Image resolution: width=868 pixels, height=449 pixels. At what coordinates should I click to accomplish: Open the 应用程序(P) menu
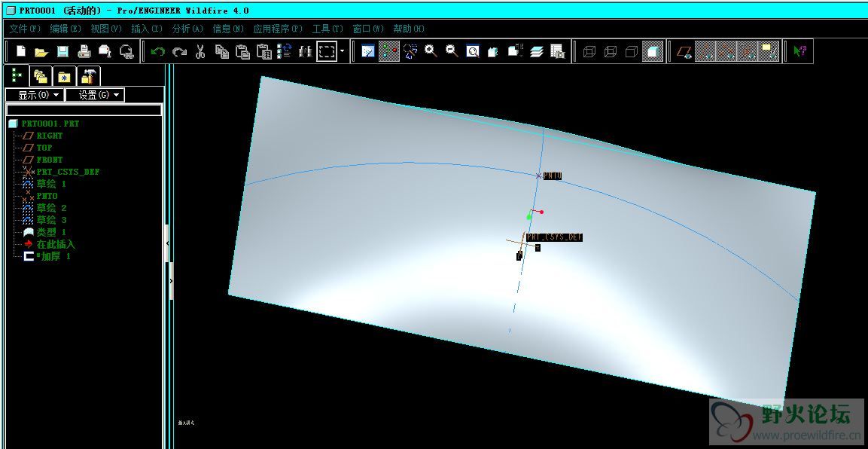tap(278, 29)
